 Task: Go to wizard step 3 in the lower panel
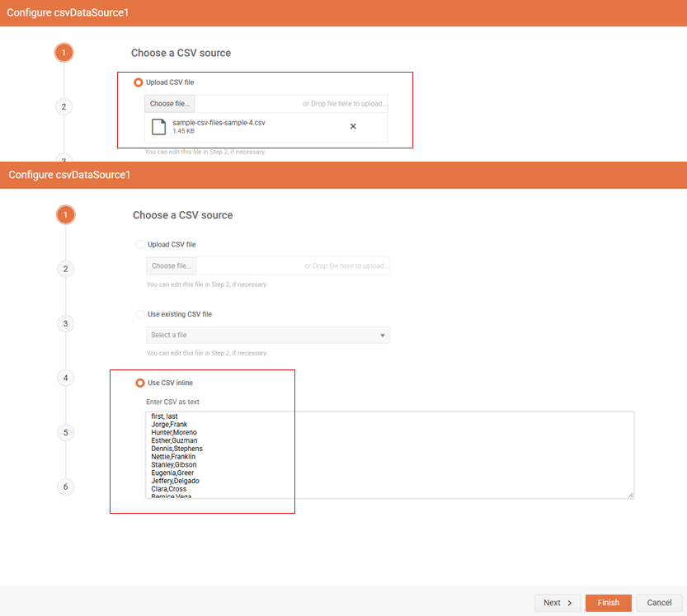pos(66,324)
